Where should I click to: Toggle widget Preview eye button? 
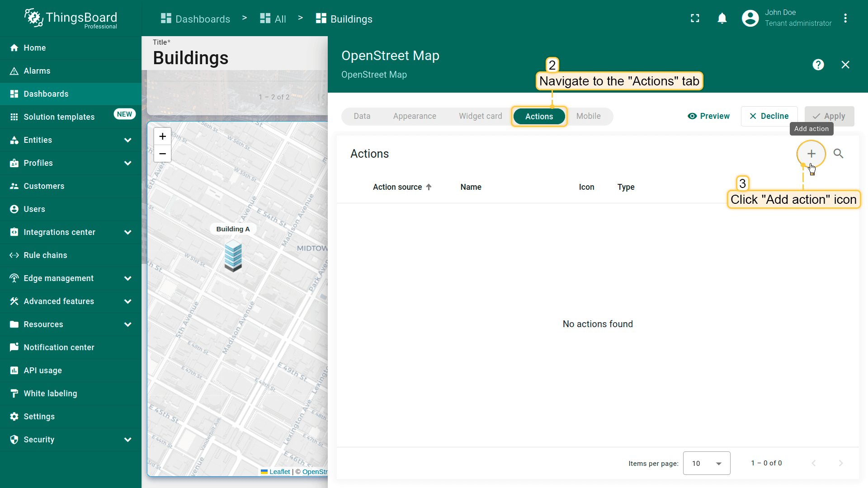pos(708,116)
